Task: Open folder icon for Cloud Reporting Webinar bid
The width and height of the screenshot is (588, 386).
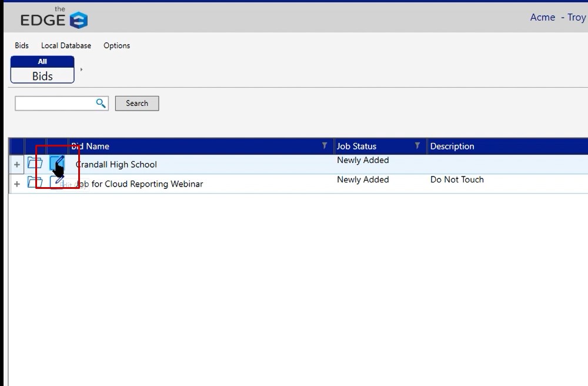Action: [x=35, y=183]
